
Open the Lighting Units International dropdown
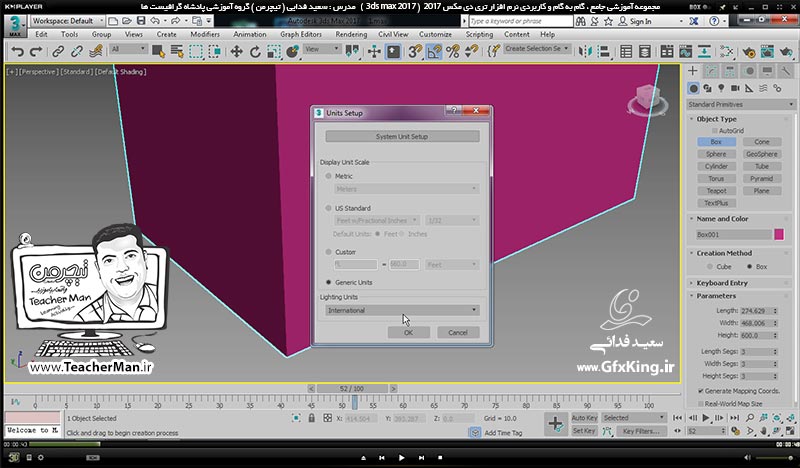point(402,310)
